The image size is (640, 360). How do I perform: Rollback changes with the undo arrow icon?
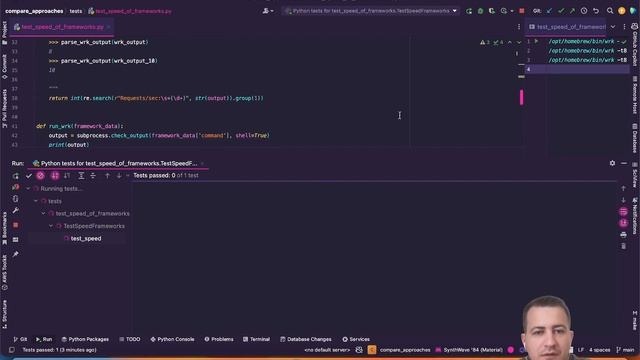596,11
